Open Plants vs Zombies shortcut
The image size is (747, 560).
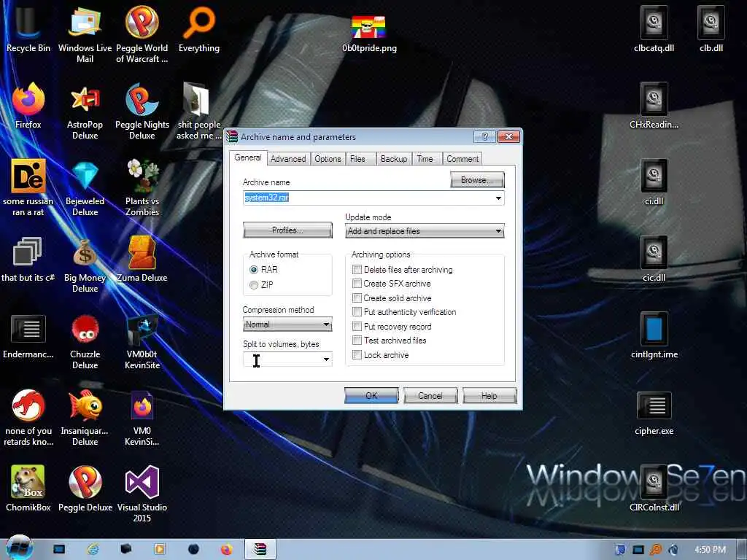point(142,187)
